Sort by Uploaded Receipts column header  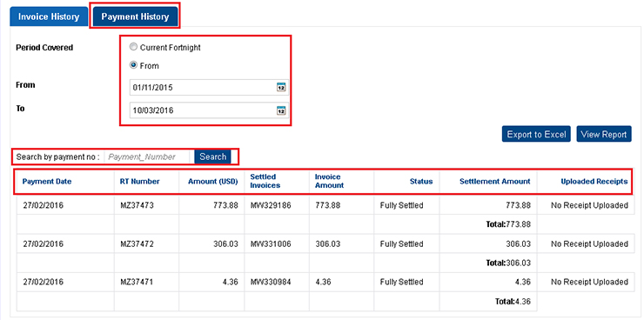click(594, 182)
